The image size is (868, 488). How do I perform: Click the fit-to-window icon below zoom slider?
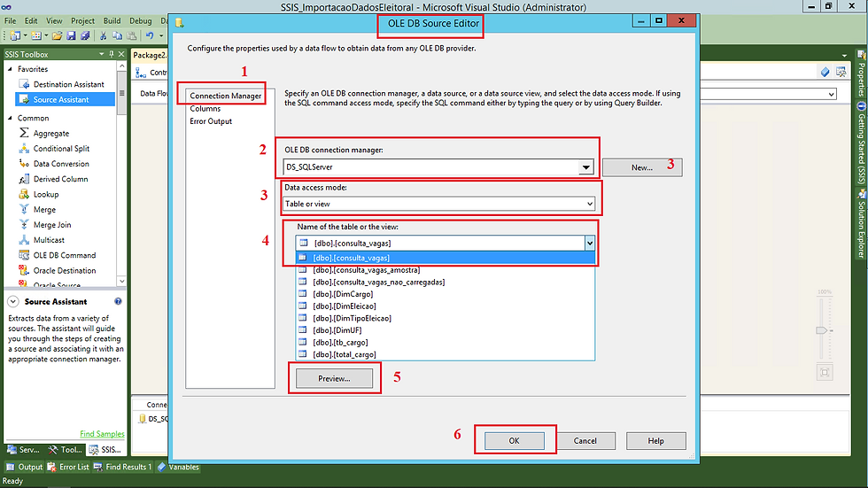tap(825, 372)
